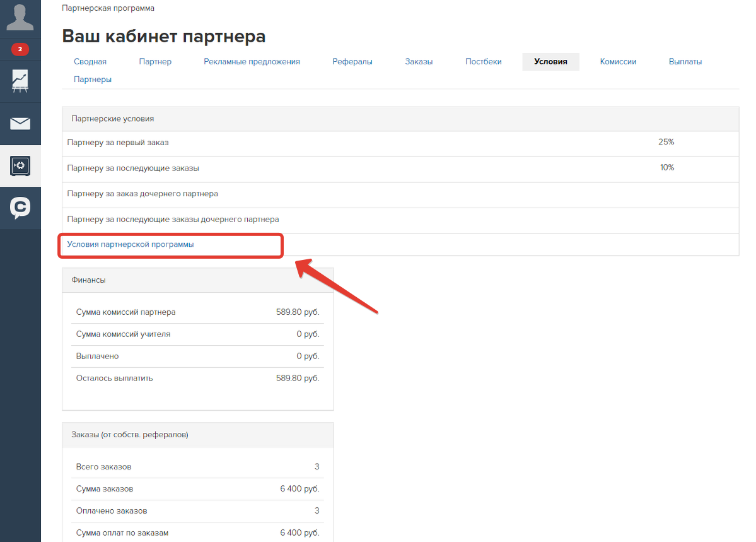Screen dimensions: 756x542
Task: Go to the Рефералы tab
Action: 352,62
